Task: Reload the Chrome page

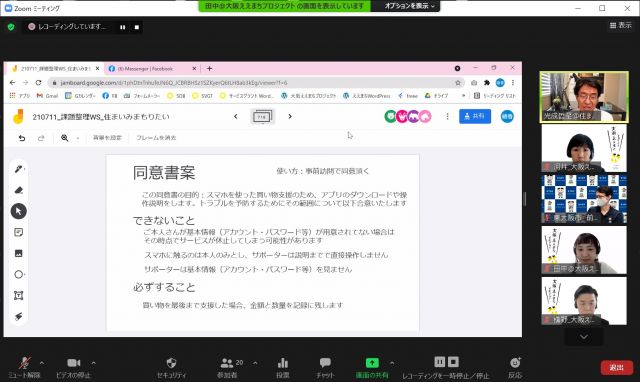Action: pos(38,82)
